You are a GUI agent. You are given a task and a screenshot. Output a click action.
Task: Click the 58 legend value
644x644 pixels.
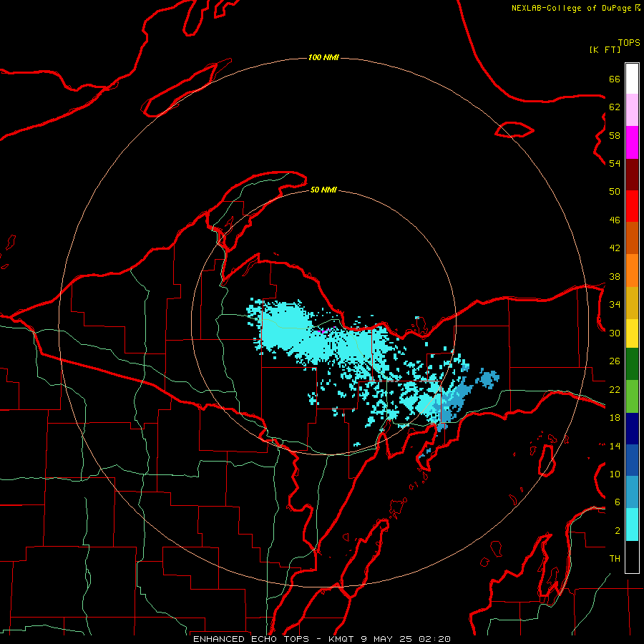click(615, 135)
